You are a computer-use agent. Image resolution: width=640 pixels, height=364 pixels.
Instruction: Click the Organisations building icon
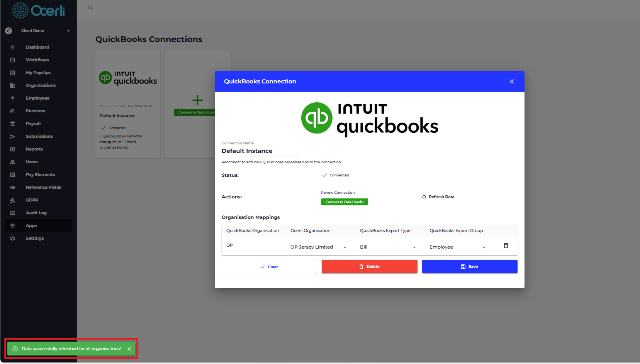(x=12, y=85)
